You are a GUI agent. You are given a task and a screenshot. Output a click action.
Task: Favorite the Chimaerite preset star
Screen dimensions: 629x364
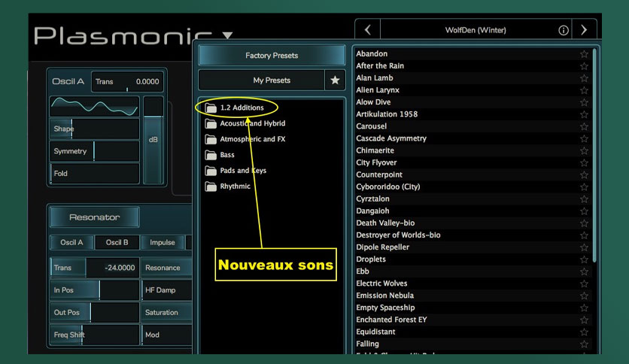pyautogui.click(x=584, y=150)
